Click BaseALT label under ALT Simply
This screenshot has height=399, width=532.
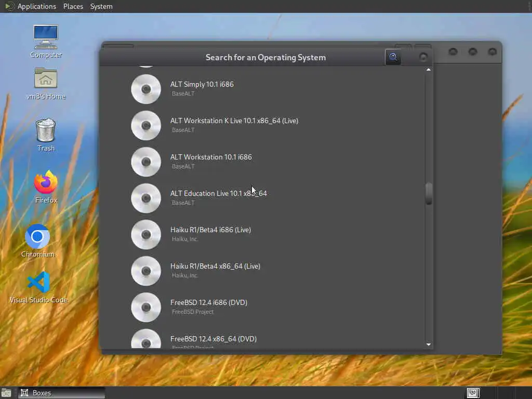[x=183, y=94]
